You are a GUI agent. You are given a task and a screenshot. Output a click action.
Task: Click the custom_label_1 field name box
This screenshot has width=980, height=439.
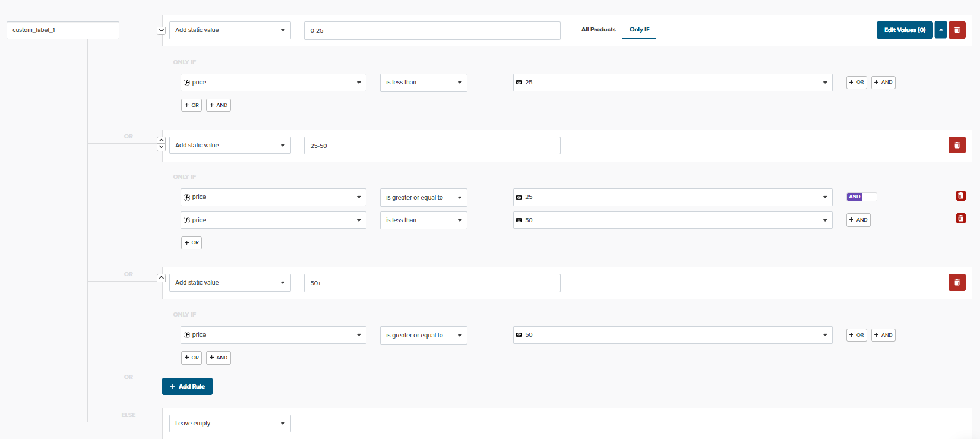click(x=63, y=30)
